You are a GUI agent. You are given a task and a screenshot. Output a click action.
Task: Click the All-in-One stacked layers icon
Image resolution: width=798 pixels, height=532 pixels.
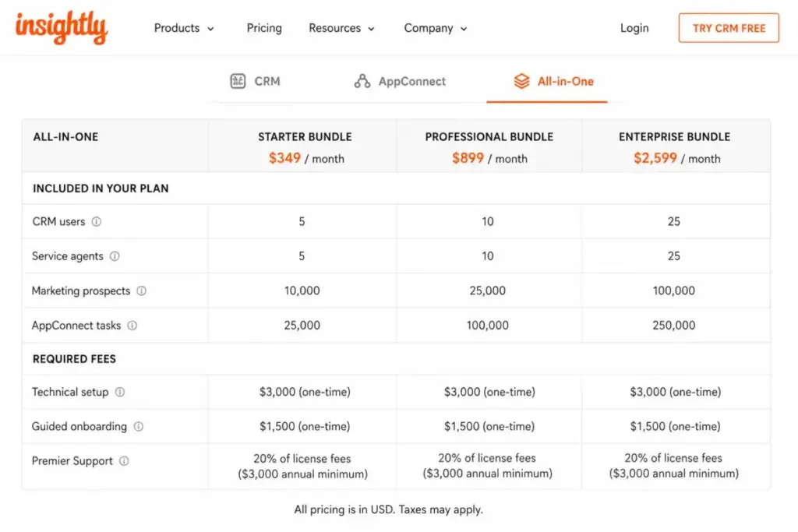coord(521,81)
